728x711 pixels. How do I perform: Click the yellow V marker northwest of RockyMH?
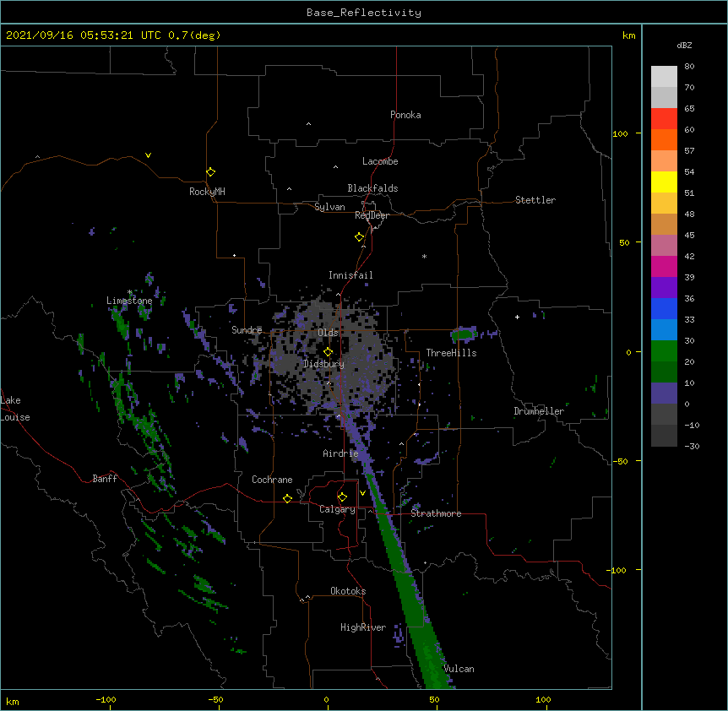pyautogui.click(x=148, y=155)
